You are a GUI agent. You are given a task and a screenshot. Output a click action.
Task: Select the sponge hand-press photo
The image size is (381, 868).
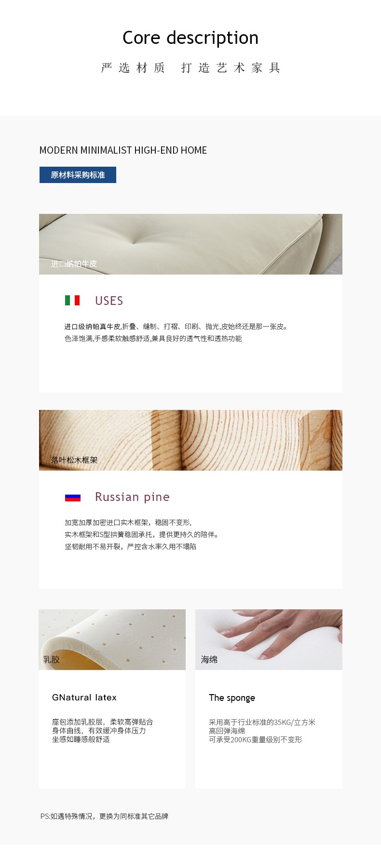point(269,640)
